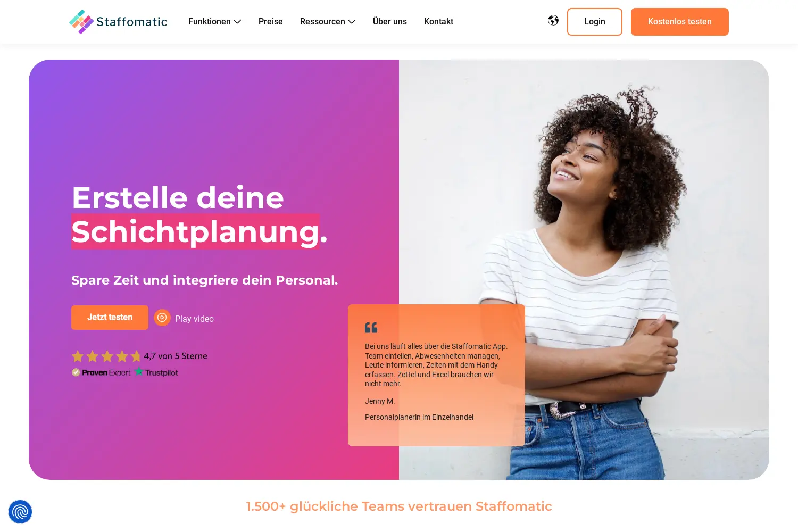Open the Preise menu item
Screen dimensions: 798x532
click(x=271, y=22)
